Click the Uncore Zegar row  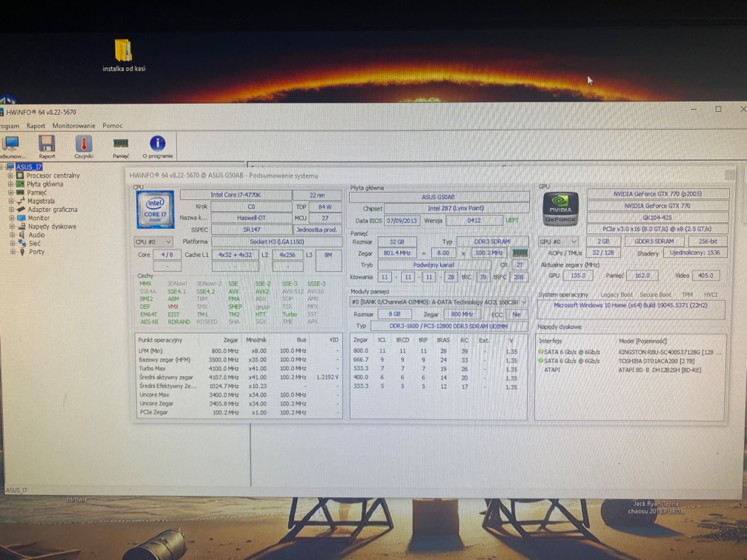point(239,404)
